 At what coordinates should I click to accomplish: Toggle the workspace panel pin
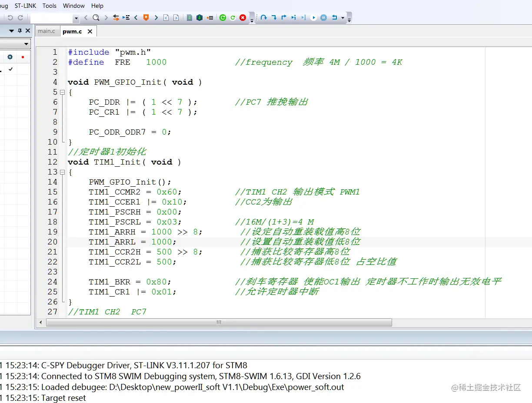(x=20, y=31)
